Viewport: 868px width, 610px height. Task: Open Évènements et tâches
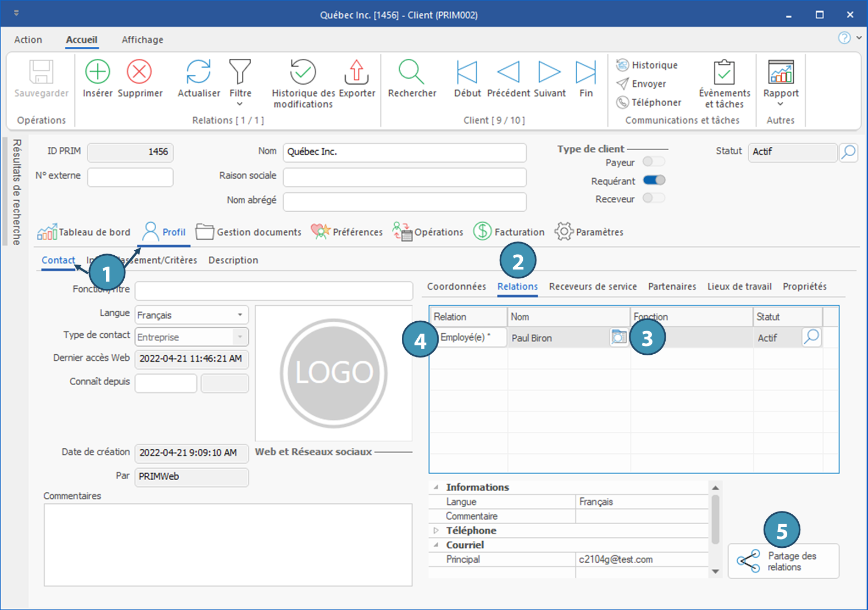[724, 73]
